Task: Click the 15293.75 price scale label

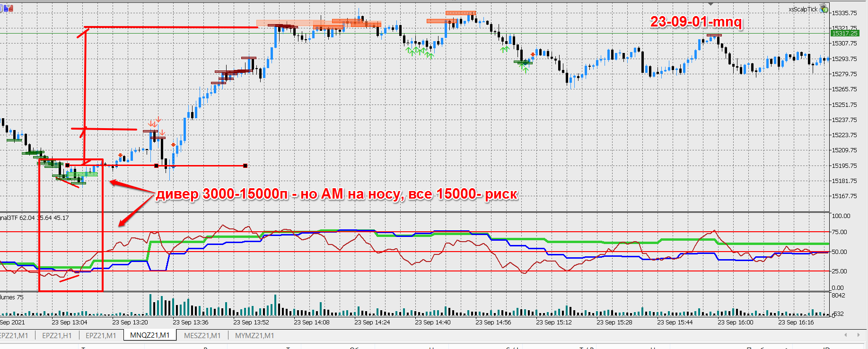Action: pyautogui.click(x=844, y=59)
